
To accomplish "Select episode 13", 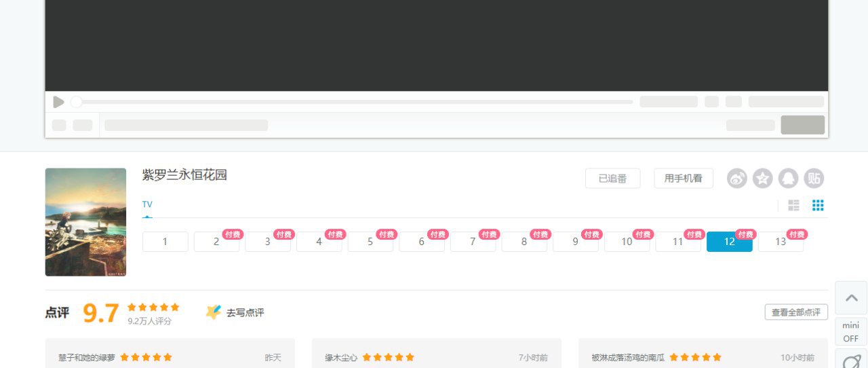I will [x=781, y=242].
